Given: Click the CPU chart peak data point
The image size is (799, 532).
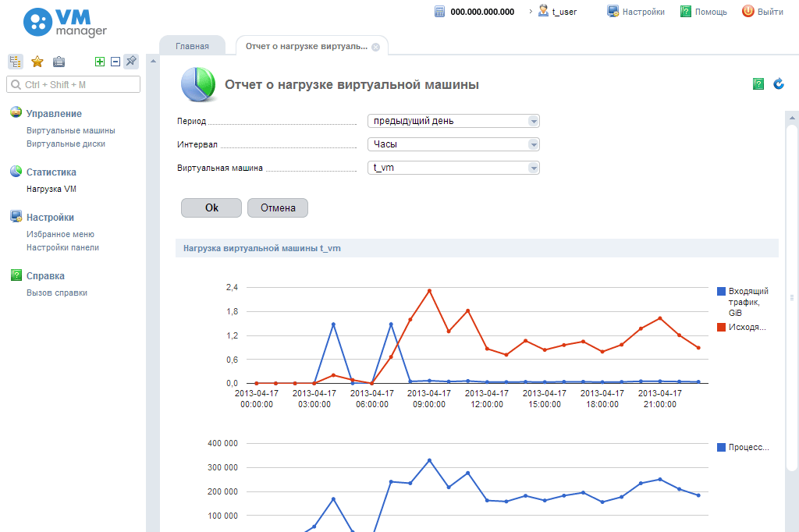Looking at the screenshot, I should (430, 460).
